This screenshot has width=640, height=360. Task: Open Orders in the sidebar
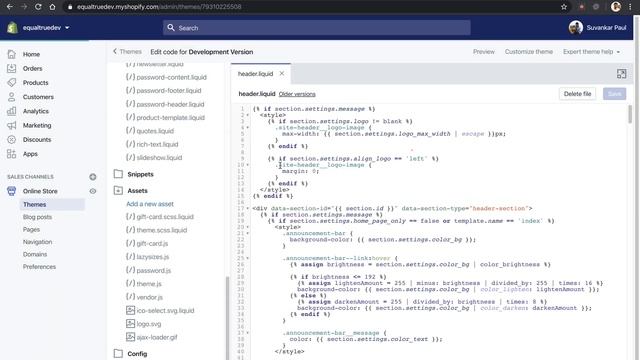pyautogui.click(x=32, y=69)
